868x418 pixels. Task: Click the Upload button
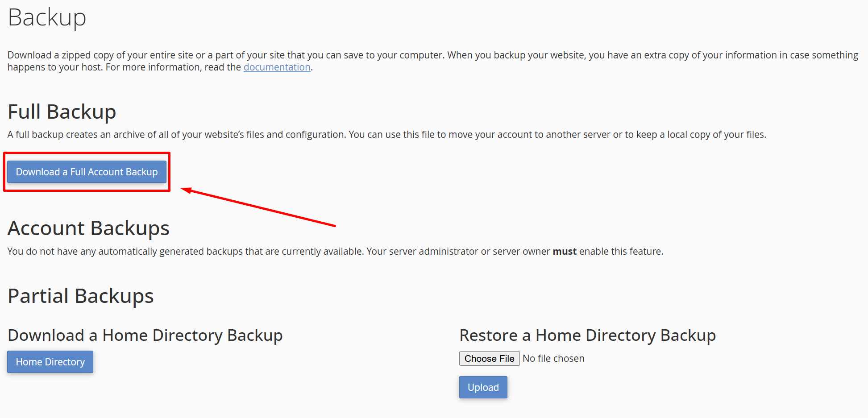click(483, 387)
